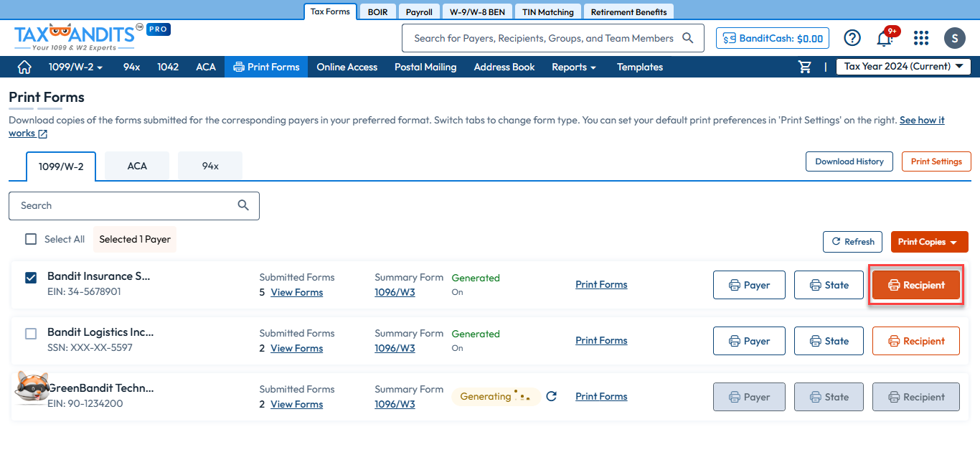The image size is (980, 460).
Task: Click the magnifier in the global search bar
Action: [687, 38]
